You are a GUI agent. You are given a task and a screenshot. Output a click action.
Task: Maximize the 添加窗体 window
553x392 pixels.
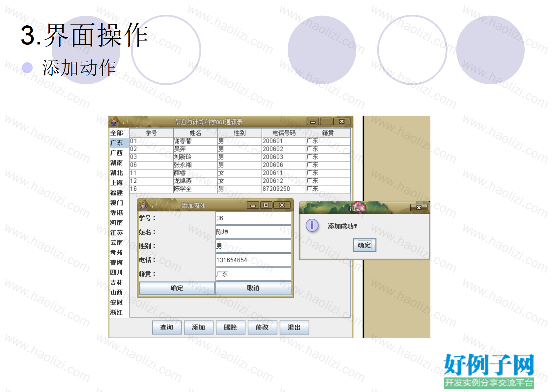[x=266, y=205]
